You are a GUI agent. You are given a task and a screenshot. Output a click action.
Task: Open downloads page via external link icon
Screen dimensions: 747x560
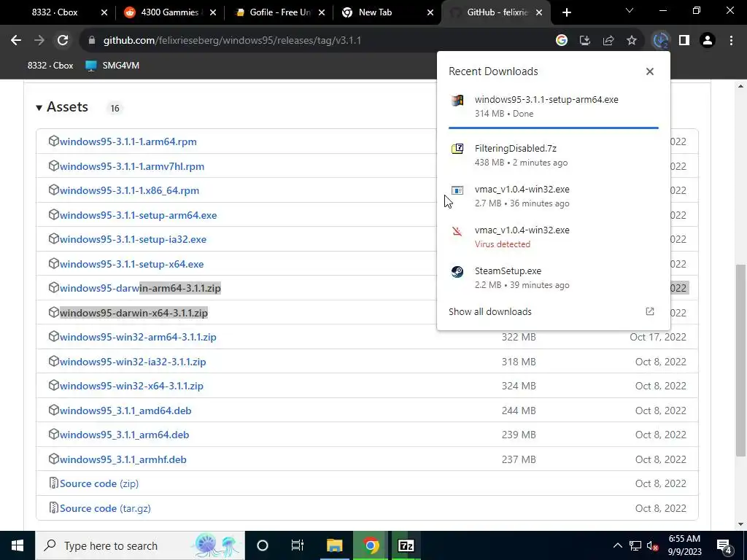(x=650, y=311)
